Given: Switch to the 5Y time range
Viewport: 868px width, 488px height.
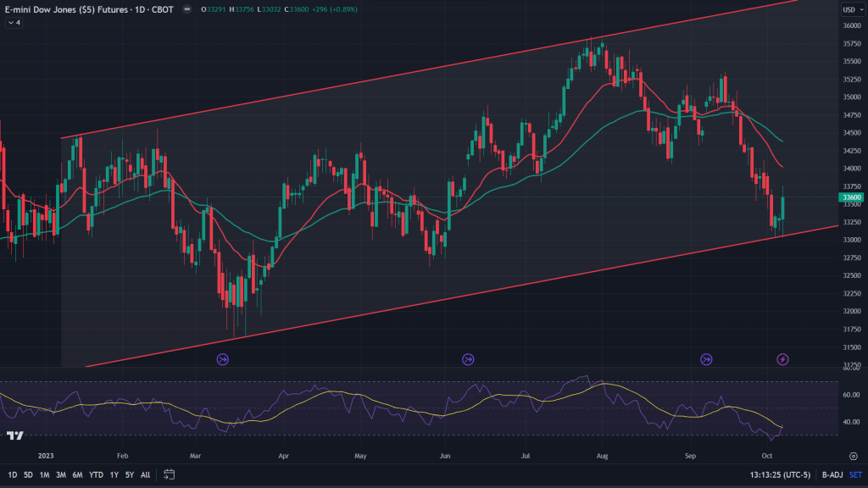Looking at the screenshot, I should pyautogui.click(x=129, y=474).
